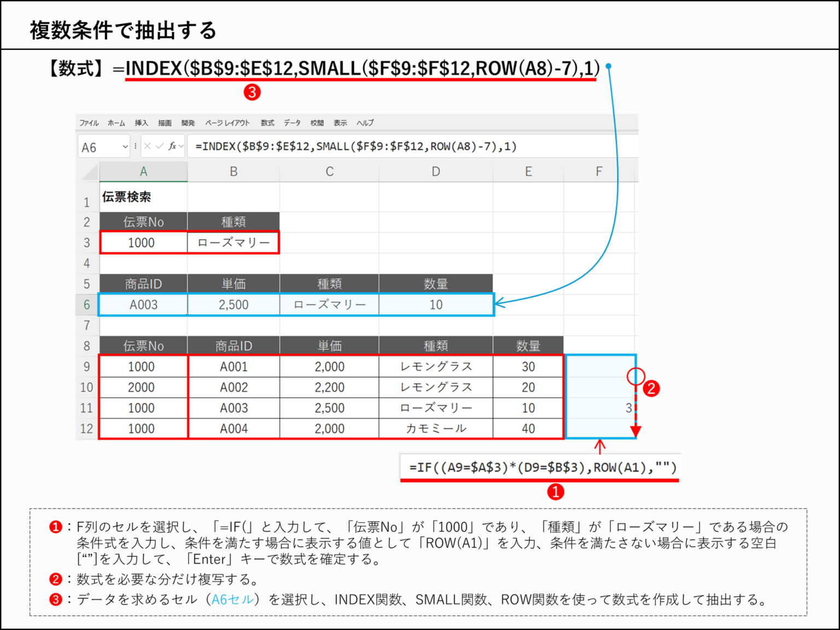
Task: Click the three-dot separator beside the Name Box
Action: pos(135,146)
